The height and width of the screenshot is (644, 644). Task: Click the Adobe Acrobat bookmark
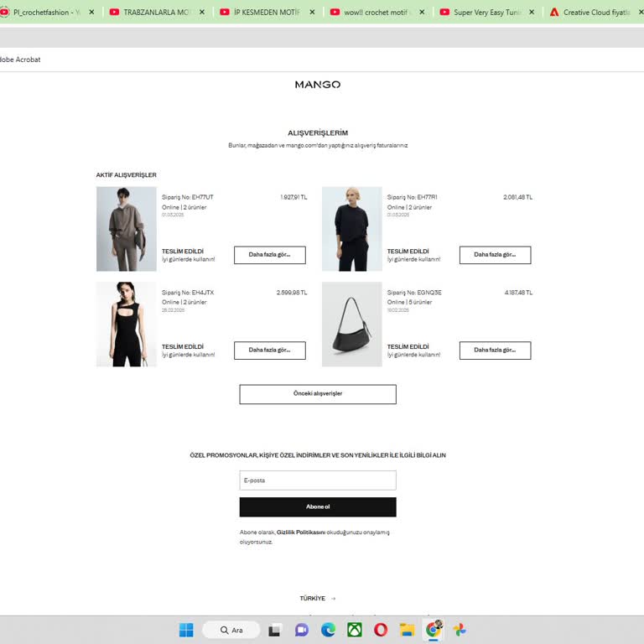20,60
